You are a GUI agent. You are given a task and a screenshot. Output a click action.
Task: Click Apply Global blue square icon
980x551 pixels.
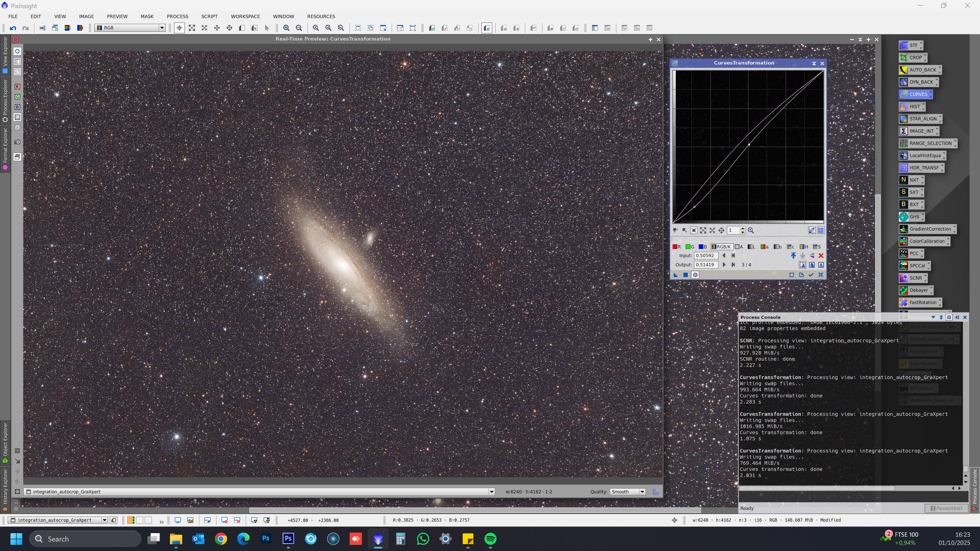pos(685,275)
